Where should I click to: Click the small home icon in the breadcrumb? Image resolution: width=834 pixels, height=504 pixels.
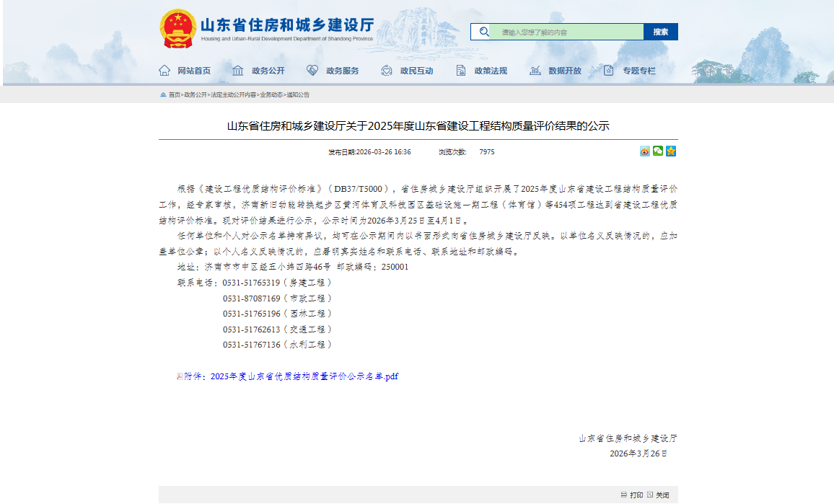164,94
